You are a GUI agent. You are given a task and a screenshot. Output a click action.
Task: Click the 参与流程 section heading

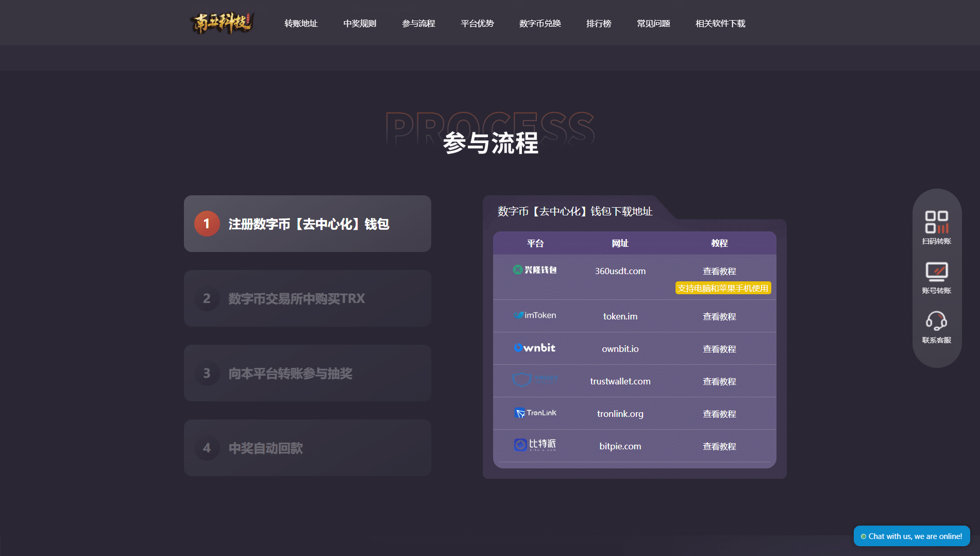click(491, 143)
